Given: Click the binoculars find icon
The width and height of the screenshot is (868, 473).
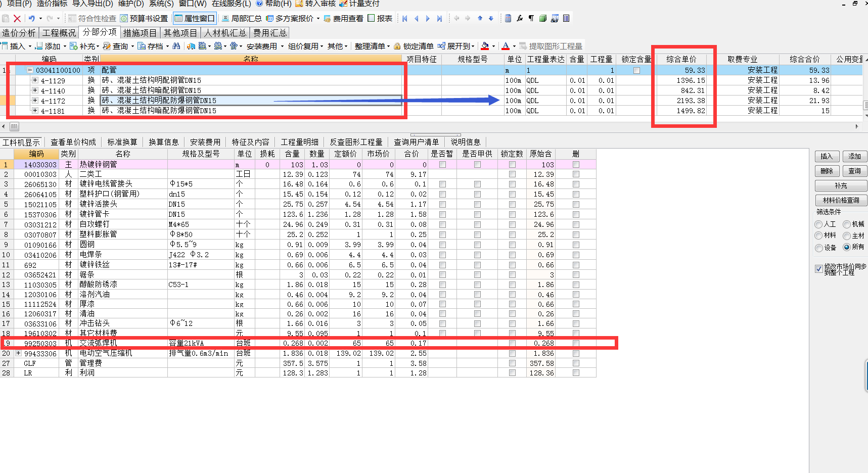Looking at the screenshot, I should point(176,46).
